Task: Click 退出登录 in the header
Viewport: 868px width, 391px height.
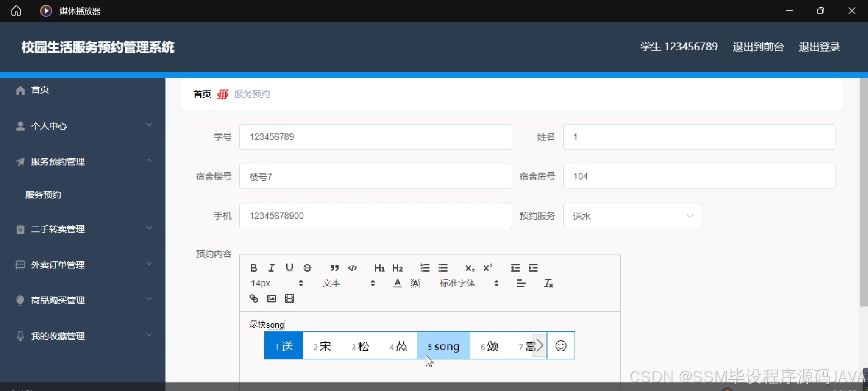Action: [x=819, y=47]
